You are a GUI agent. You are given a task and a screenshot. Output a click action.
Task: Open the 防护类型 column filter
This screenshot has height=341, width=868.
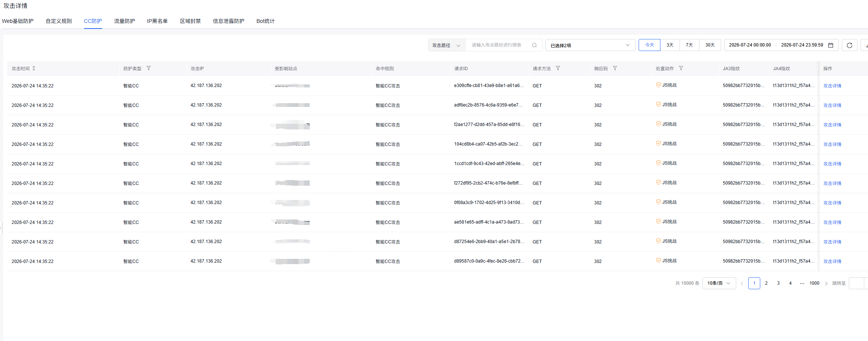149,68
